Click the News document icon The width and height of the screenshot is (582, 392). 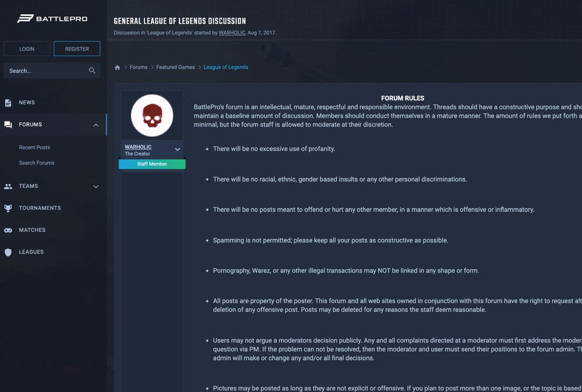pyautogui.click(x=8, y=103)
